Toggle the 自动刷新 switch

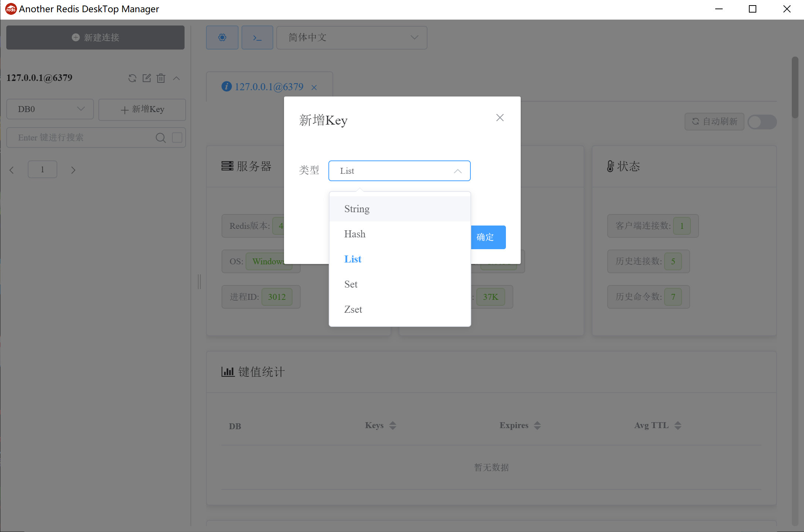(761, 122)
